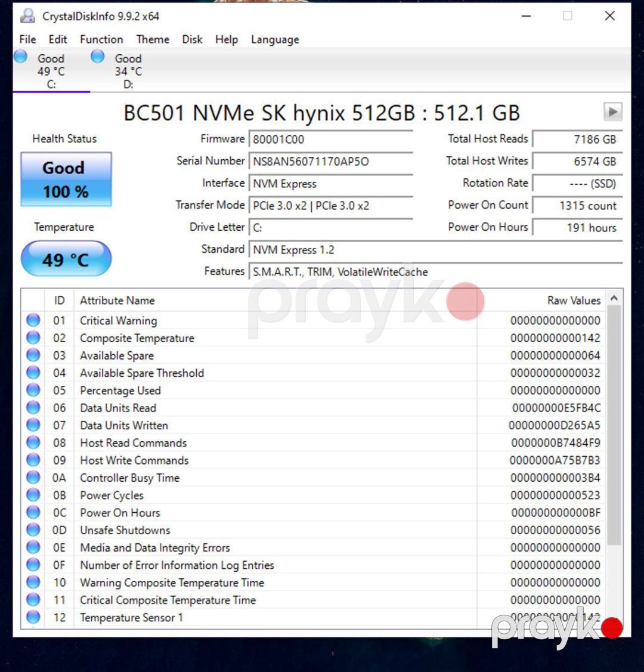
Task: Click raw value 000000000003B4
Action: pyautogui.click(x=555, y=478)
